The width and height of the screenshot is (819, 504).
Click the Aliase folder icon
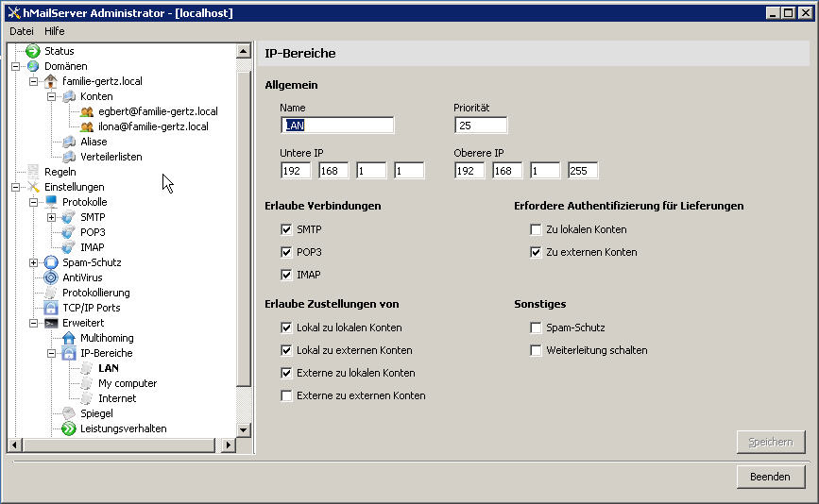point(69,142)
